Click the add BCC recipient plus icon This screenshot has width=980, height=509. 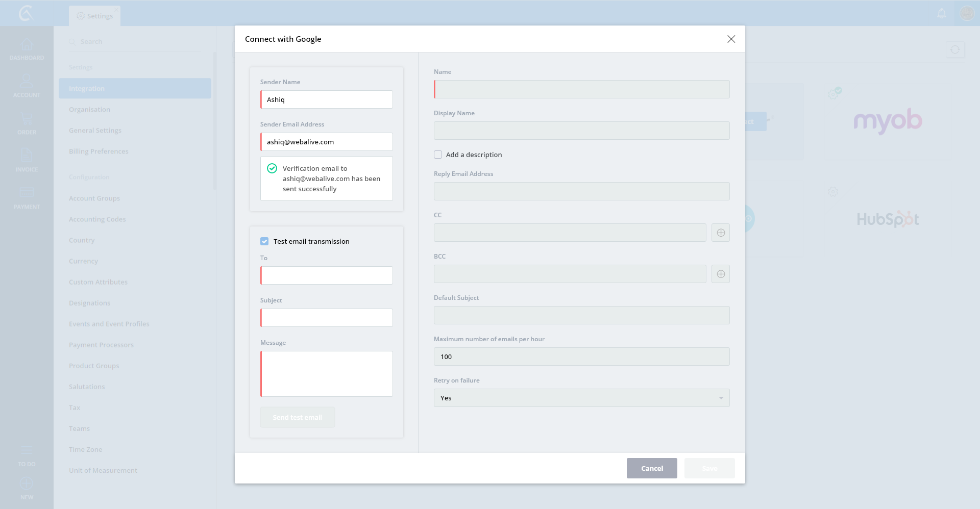coord(721,274)
